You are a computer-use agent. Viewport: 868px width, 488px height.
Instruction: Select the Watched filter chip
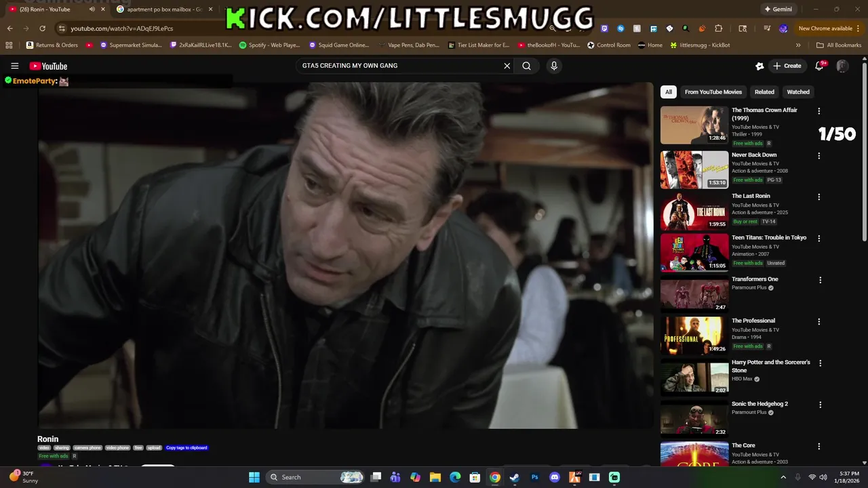(x=798, y=92)
